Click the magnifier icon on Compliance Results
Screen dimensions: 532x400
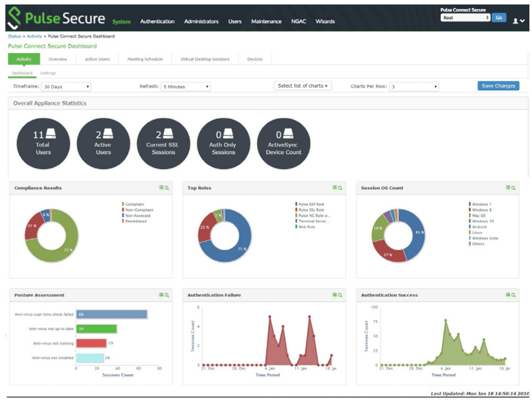pos(167,188)
